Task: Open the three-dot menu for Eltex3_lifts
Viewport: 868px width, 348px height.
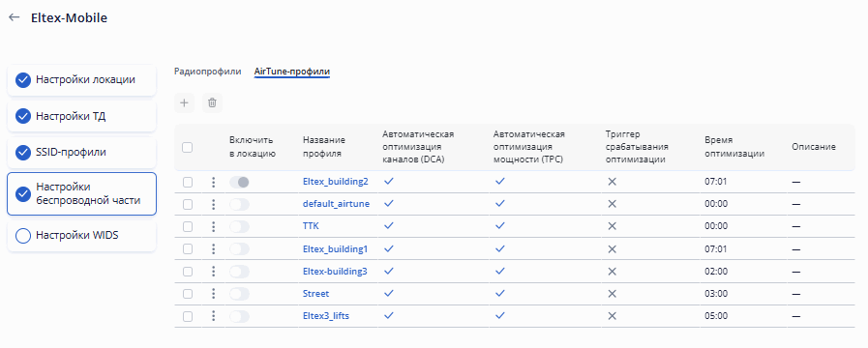Action: pyautogui.click(x=213, y=316)
